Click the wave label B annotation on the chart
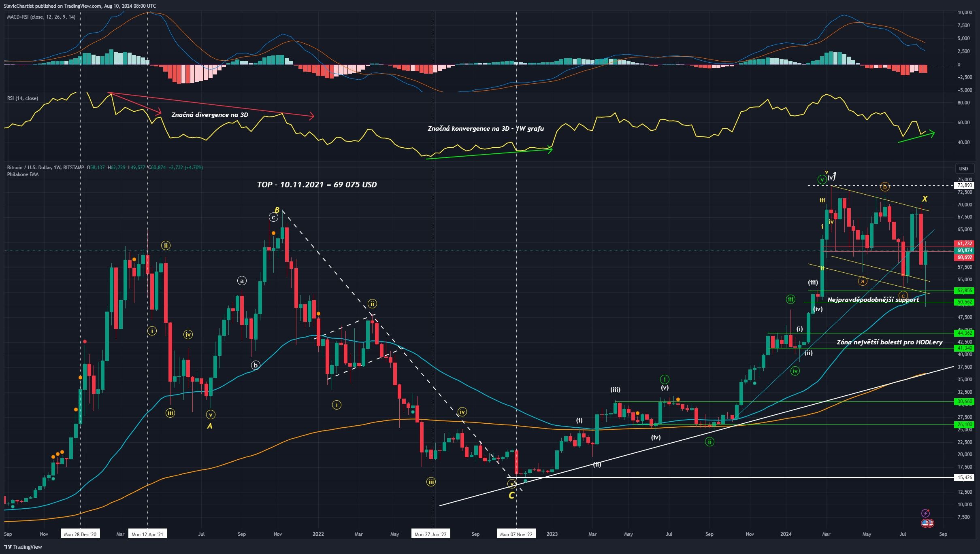This screenshot has height=554, width=980. 277,210
